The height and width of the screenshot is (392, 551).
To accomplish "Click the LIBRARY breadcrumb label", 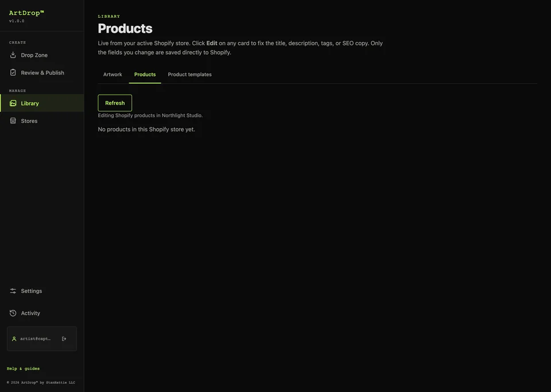I will pyautogui.click(x=109, y=16).
